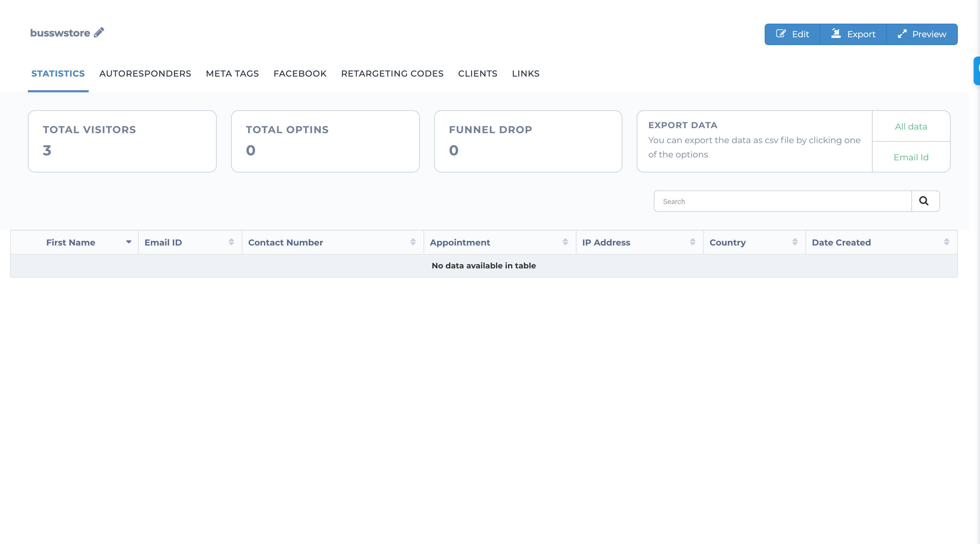Click the busswstore funnel title
The height and width of the screenshot is (544, 980).
[x=60, y=33]
